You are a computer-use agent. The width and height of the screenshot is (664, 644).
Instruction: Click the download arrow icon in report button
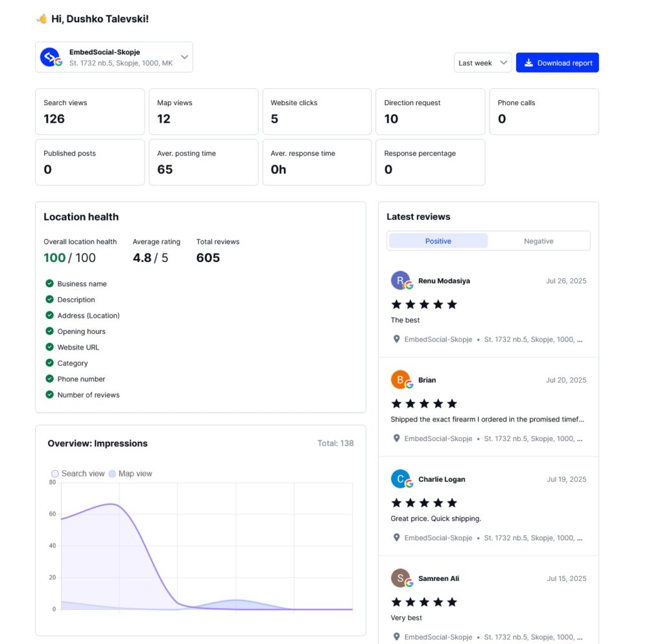[x=528, y=63]
